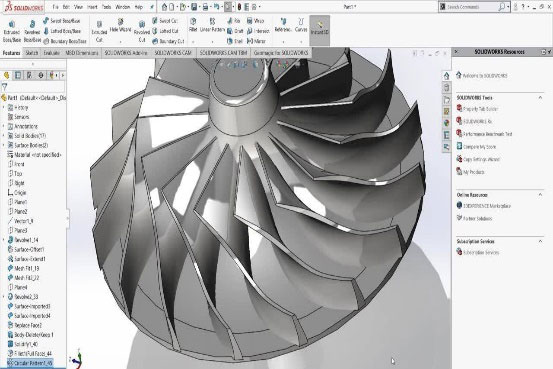Screen dimensions: 553x369
Task: Expand the Solid Bodies folder
Action: (x=4, y=135)
